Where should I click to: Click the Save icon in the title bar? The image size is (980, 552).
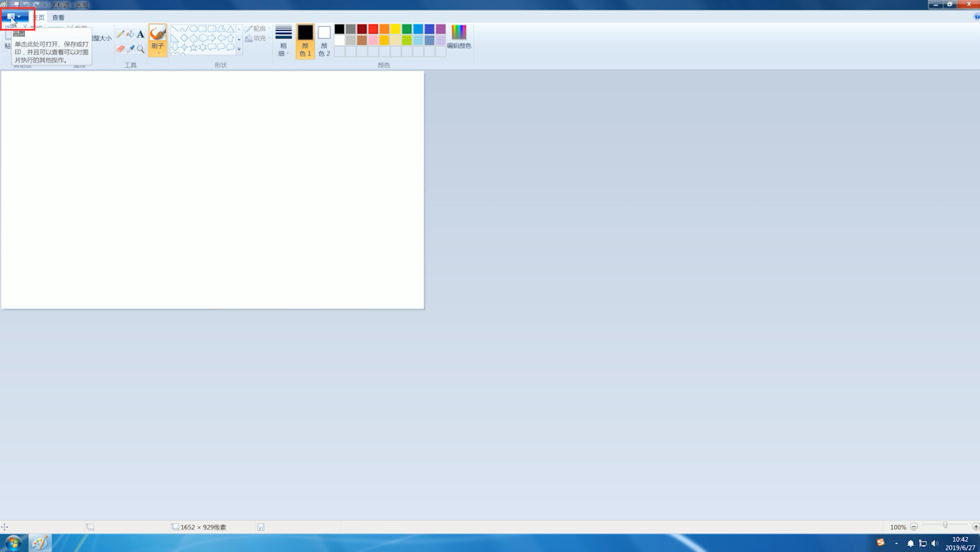[x=17, y=5]
